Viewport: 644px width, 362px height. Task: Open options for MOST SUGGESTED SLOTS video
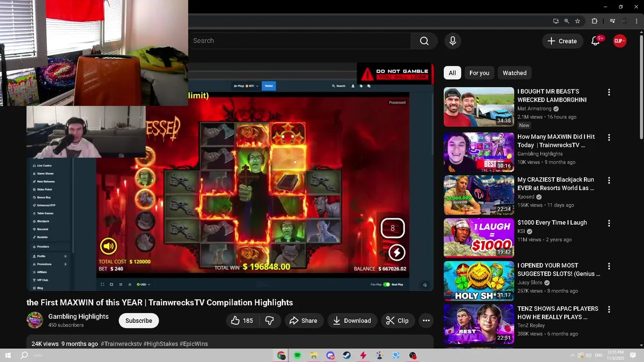tap(609, 266)
